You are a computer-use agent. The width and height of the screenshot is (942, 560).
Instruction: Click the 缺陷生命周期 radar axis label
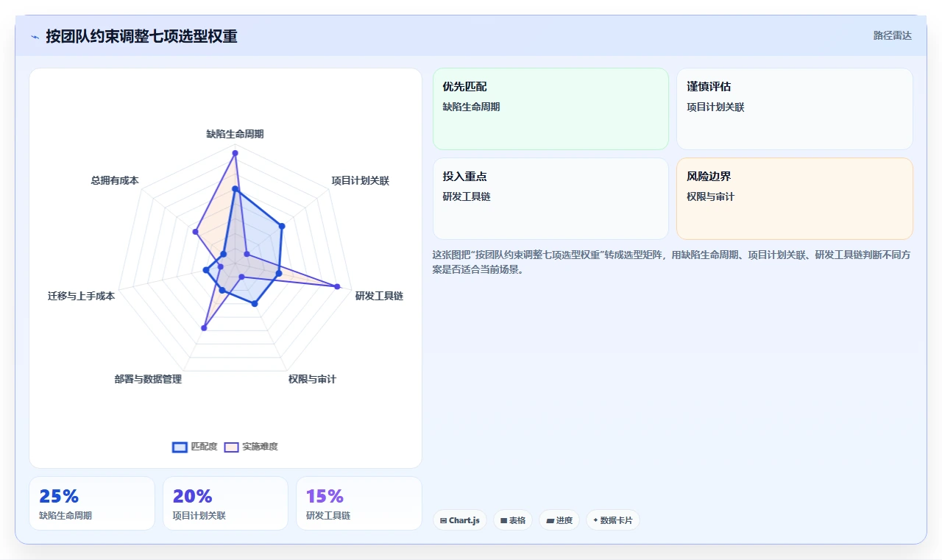coord(235,134)
